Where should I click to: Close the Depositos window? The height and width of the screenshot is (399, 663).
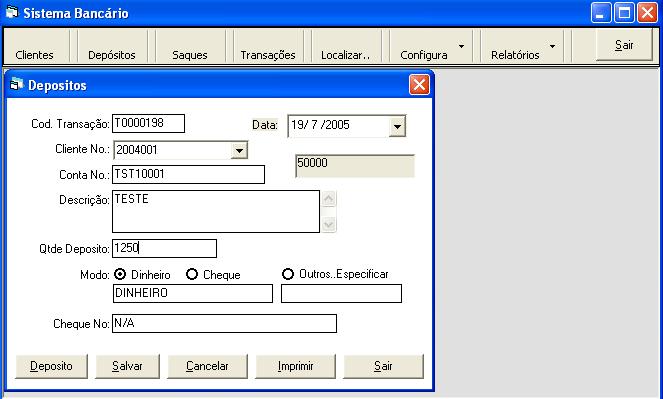point(419,85)
